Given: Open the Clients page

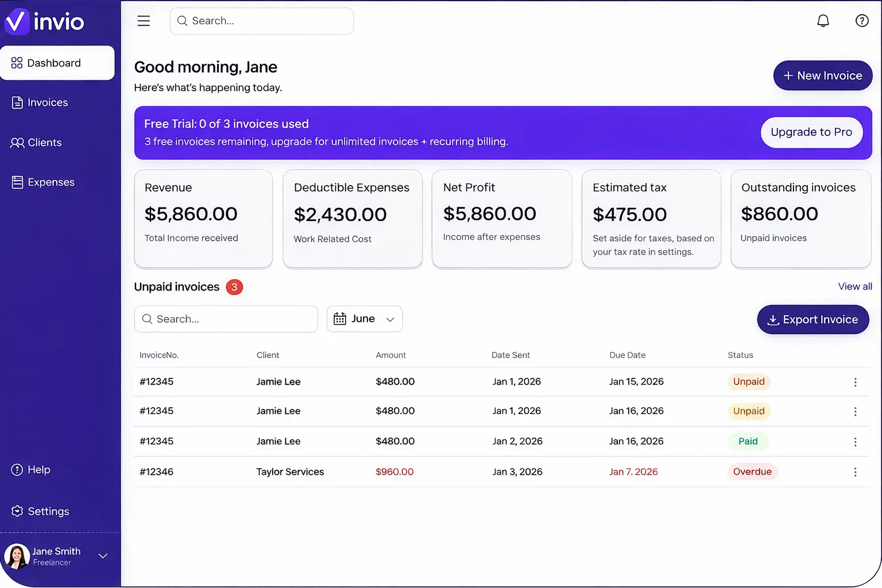Looking at the screenshot, I should point(44,143).
